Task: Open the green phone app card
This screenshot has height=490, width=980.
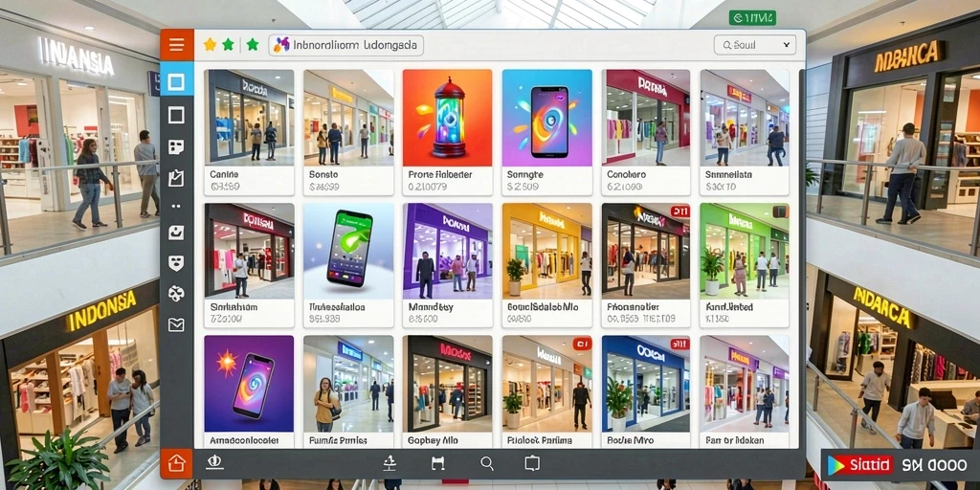Action: 348,265
